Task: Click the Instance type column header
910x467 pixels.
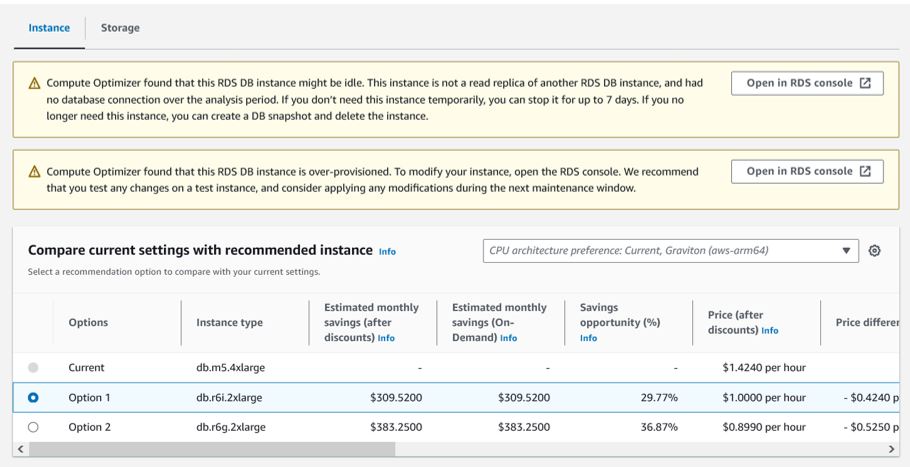Action: tap(229, 323)
